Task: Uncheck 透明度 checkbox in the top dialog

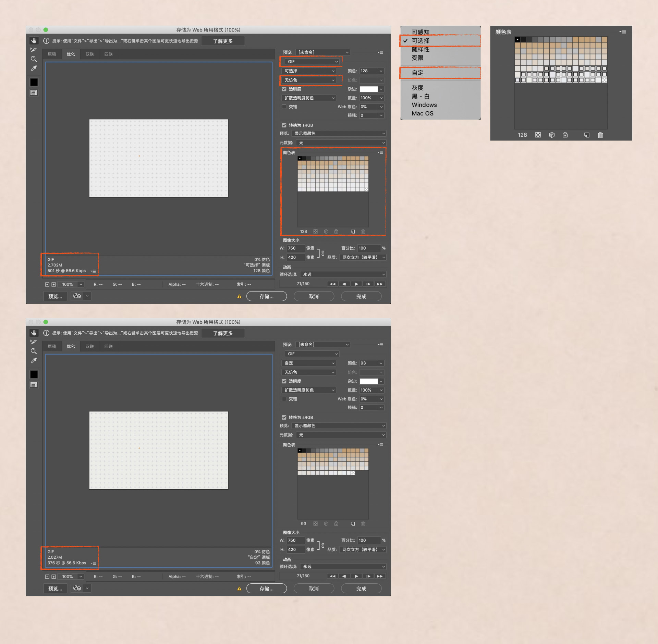Action: [x=284, y=89]
